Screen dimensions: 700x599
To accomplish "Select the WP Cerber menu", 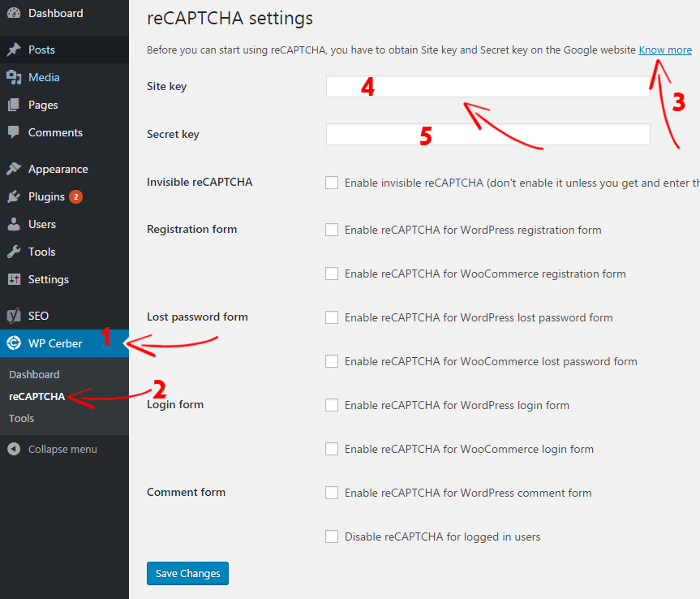I will 64,343.
